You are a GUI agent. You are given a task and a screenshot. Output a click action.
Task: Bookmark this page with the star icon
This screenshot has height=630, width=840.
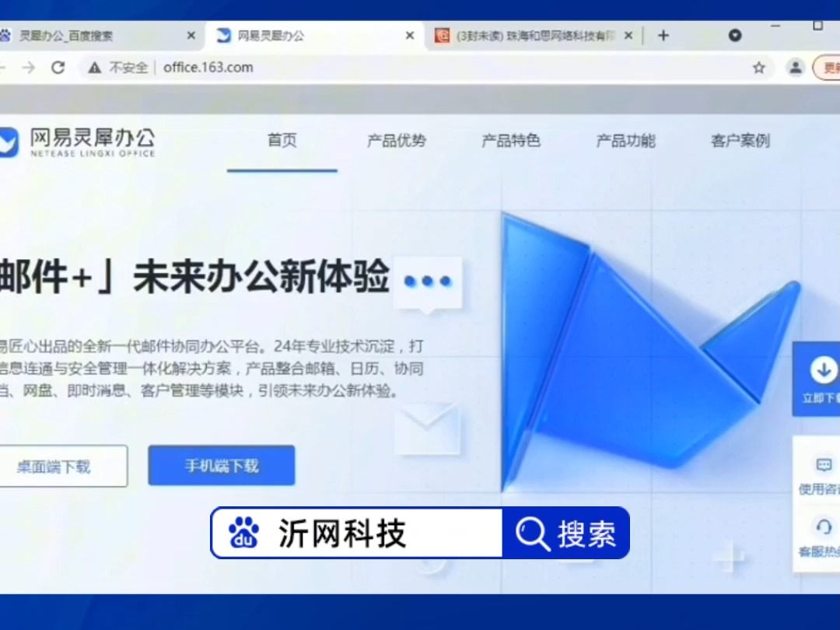click(x=758, y=68)
